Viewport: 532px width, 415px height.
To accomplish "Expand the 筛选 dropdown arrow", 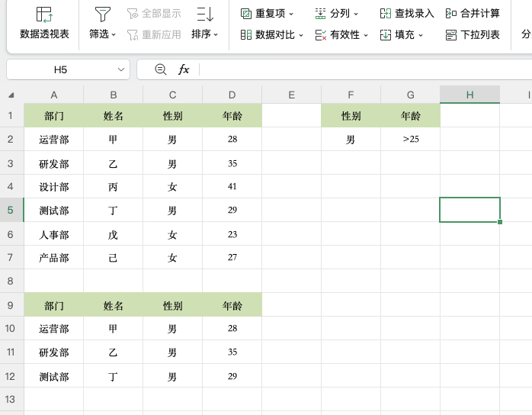I will pos(114,34).
